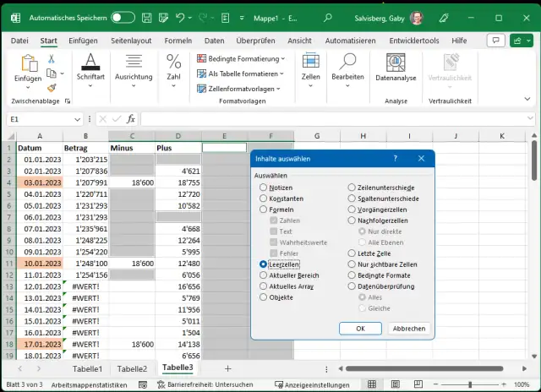541x392 pixels.
Task: Select the Letzte Zelle radio button
Action: [x=352, y=253]
